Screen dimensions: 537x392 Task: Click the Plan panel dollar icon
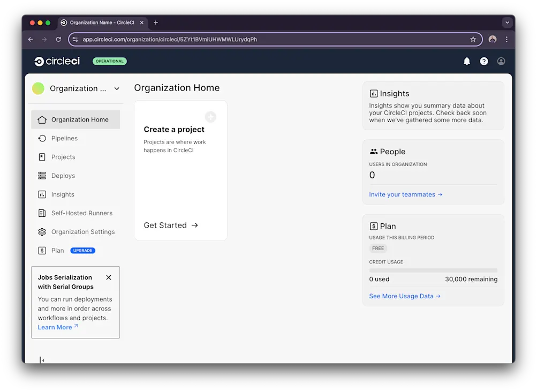point(374,226)
